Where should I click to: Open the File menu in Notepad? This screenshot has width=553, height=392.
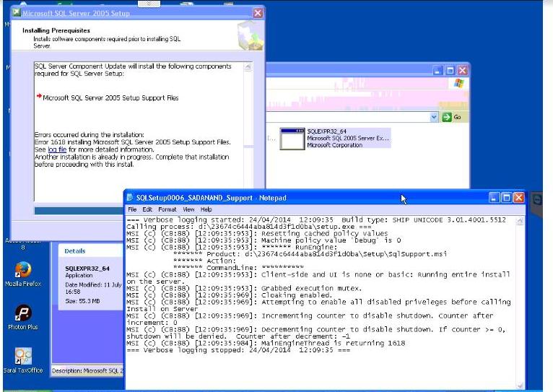coord(132,209)
